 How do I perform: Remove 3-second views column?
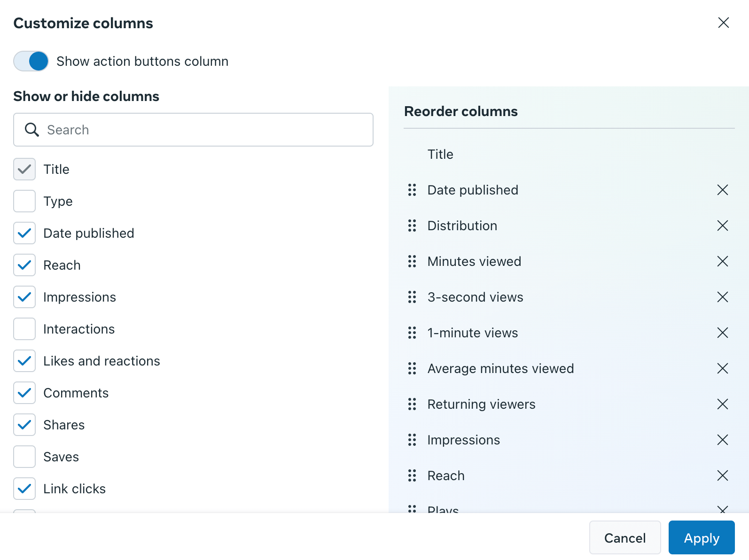click(722, 297)
